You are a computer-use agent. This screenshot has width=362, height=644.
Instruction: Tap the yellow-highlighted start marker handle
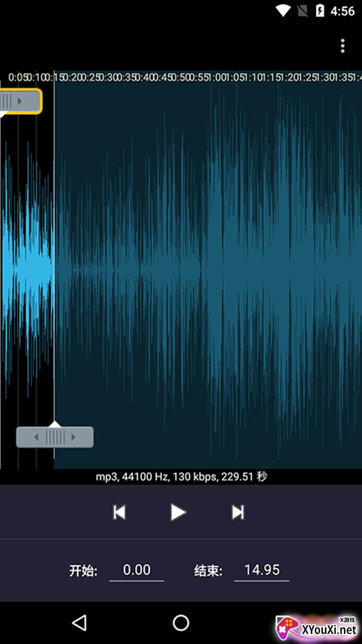point(19,101)
